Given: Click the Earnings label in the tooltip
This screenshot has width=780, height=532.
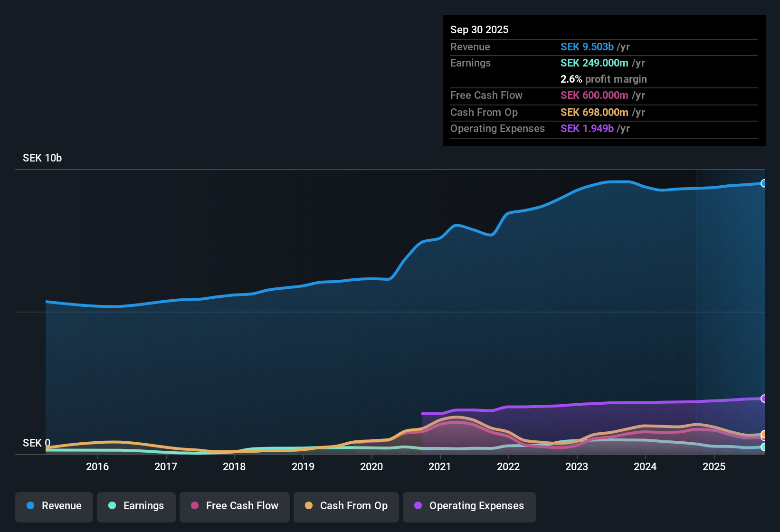Looking at the screenshot, I should coord(471,63).
